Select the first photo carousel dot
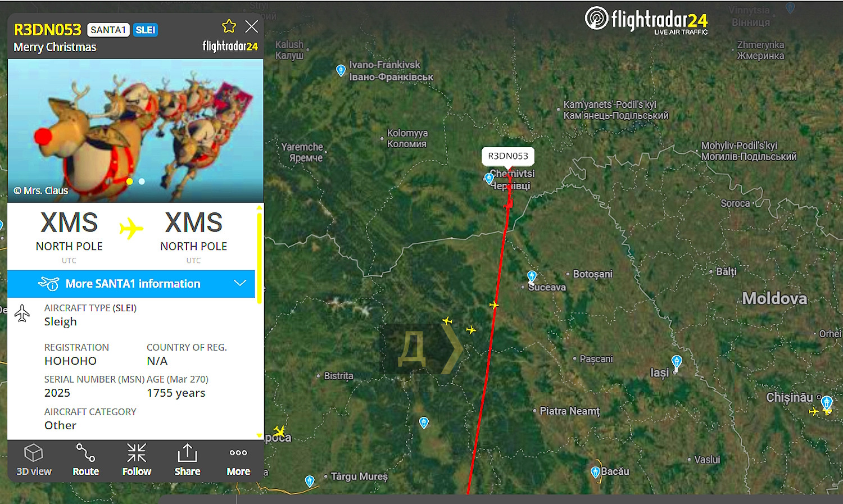Screen dimensions: 843x504 (130, 181)
